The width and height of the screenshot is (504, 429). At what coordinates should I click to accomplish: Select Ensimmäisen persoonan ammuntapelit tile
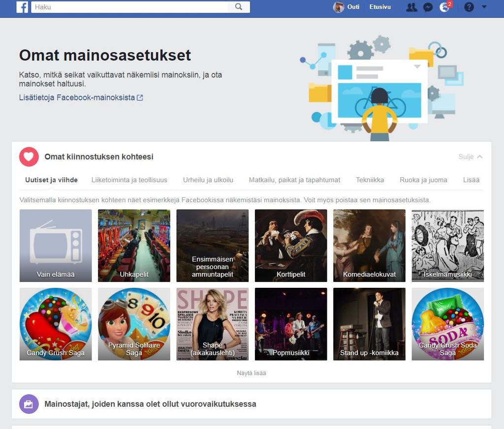[213, 245]
